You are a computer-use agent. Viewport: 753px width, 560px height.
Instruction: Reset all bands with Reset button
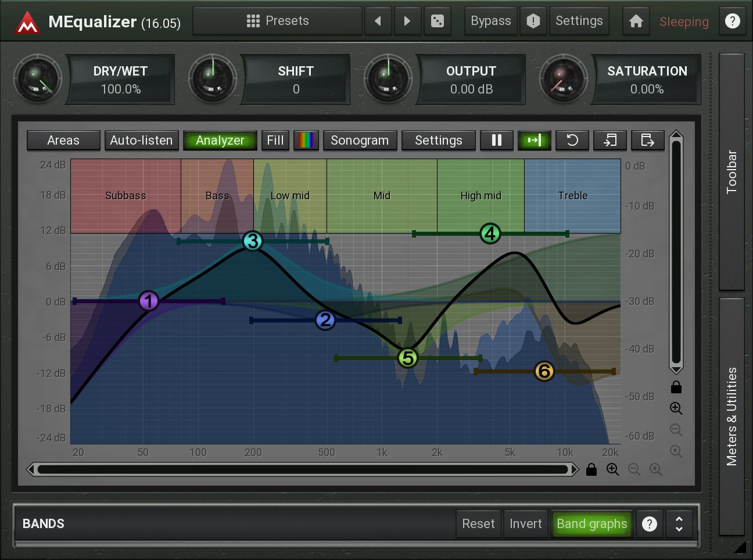tap(478, 524)
